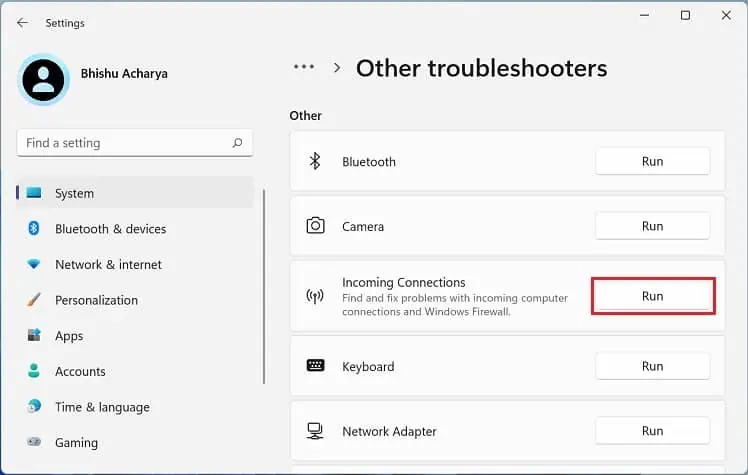
Task: Open the Personalization section
Action: coord(96,300)
